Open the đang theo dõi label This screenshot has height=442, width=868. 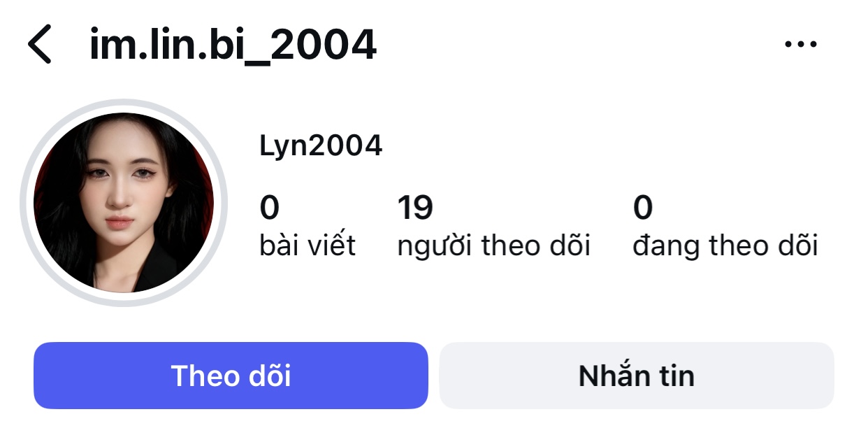coord(725,245)
